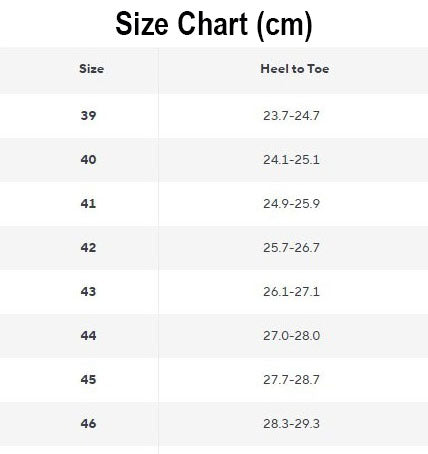428x454 pixels.
Task: Click the size 43 cell
Action: click(88, 292)
